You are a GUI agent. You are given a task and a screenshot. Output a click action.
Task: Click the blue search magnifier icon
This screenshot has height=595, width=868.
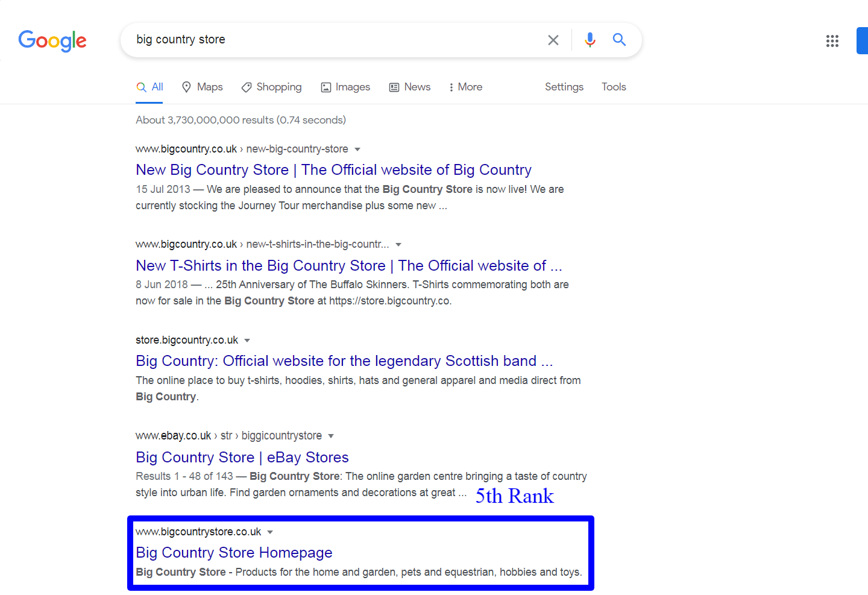(x=619, y=40)
